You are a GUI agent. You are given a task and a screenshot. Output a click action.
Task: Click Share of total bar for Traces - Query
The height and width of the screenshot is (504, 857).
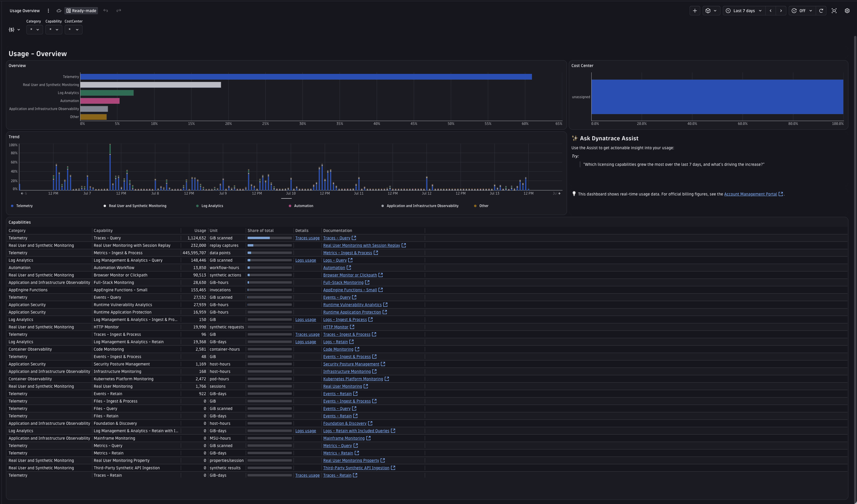270,238
